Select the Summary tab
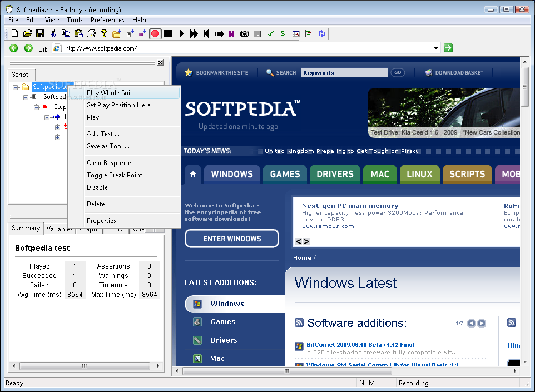Image resolution: width=535 pixels, height=392 pixels. (x=26, y=228)
